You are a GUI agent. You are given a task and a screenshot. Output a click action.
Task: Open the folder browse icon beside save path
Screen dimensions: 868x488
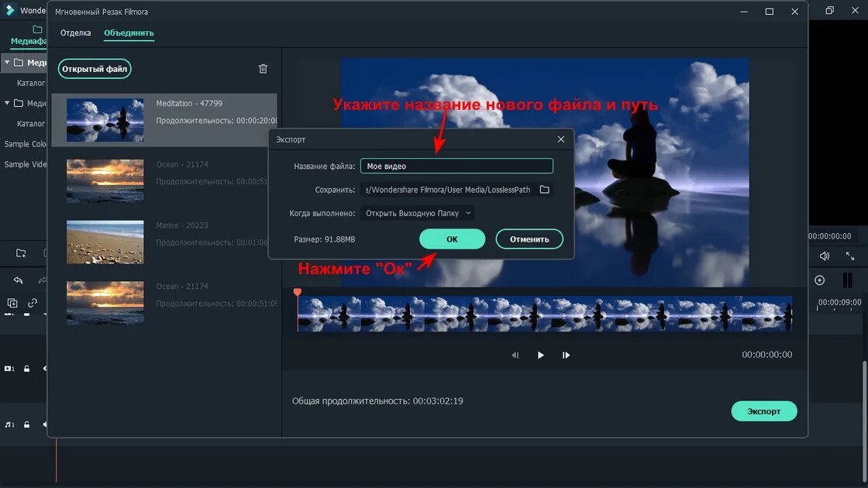(x=545, y=190)
